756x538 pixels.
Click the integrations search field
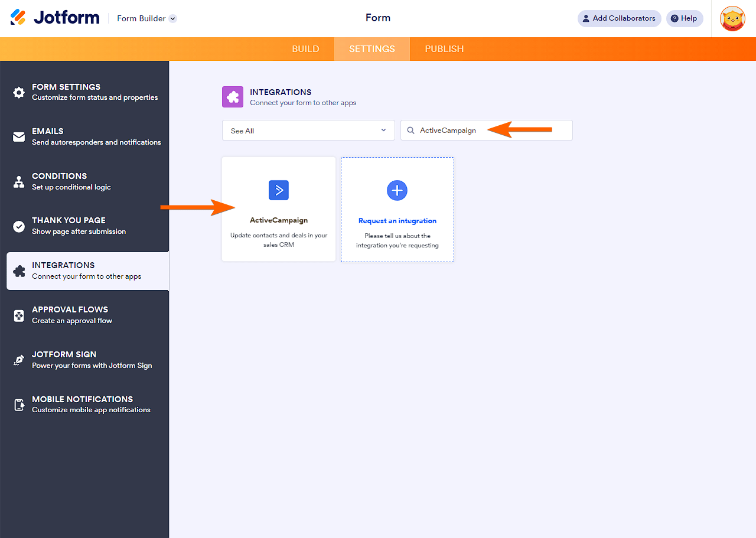pyautogui.click(x=490, y=131)
